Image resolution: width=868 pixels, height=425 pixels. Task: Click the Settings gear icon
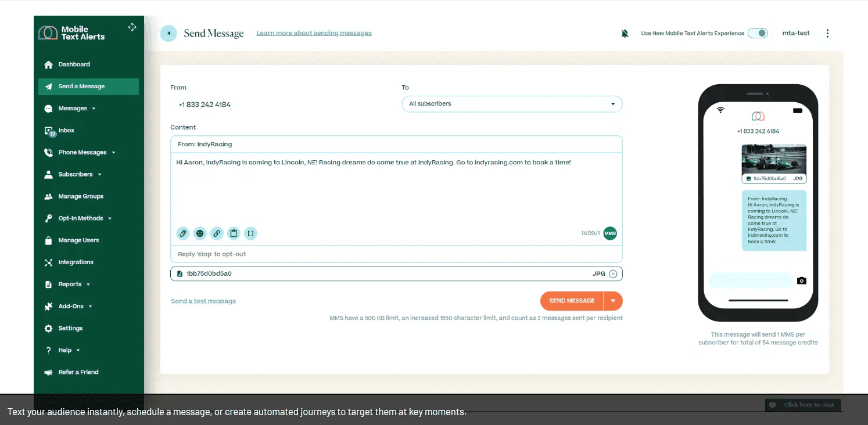tap(49, 329)
